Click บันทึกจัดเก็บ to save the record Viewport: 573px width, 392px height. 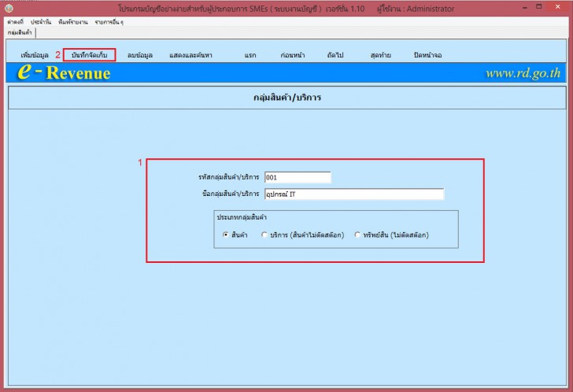click(x=90, y=55)
